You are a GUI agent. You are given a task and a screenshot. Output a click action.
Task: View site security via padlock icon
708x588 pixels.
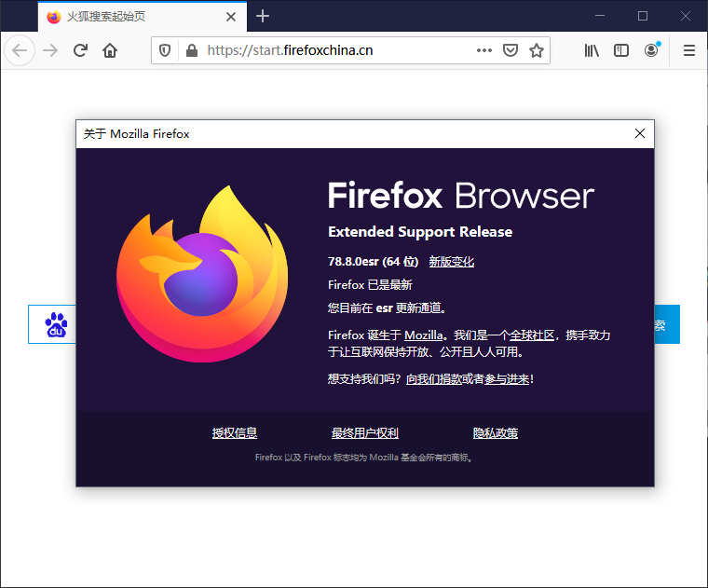[192, 50]
